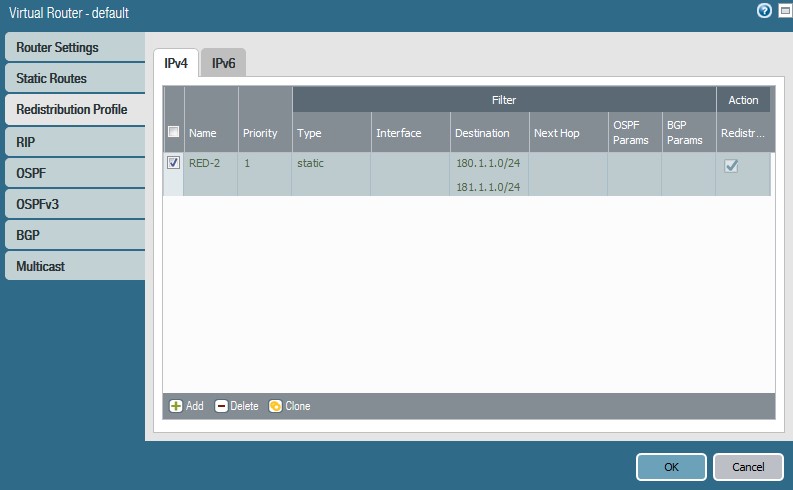The width and height of the screenshot is (793, 490).
Task: Open the RED-2 profile name link
Action: (x=204, y=163)
